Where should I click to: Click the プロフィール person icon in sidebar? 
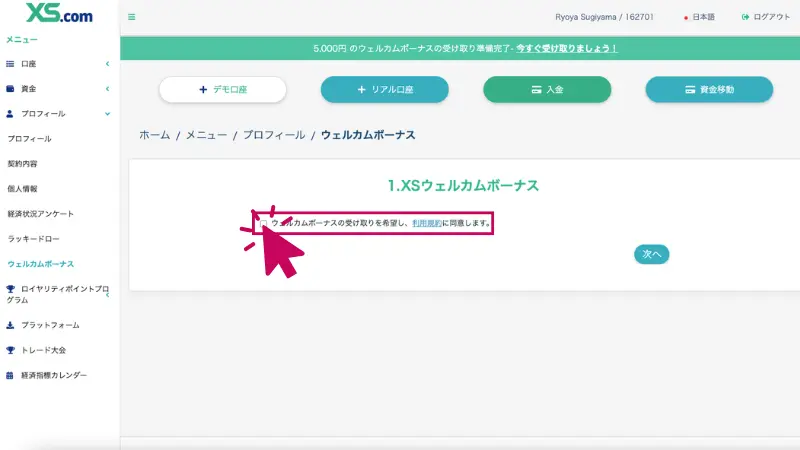[x=10, y=114]
